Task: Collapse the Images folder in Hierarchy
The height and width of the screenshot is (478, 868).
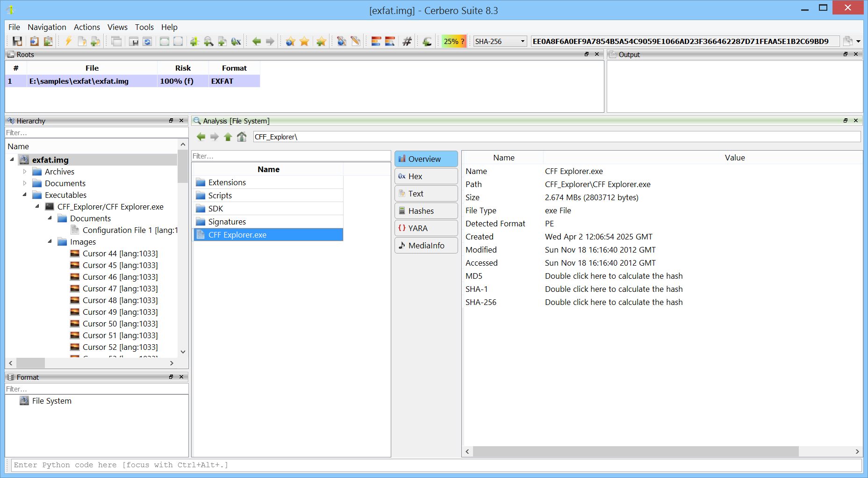Action: click(x=50, y=242)
